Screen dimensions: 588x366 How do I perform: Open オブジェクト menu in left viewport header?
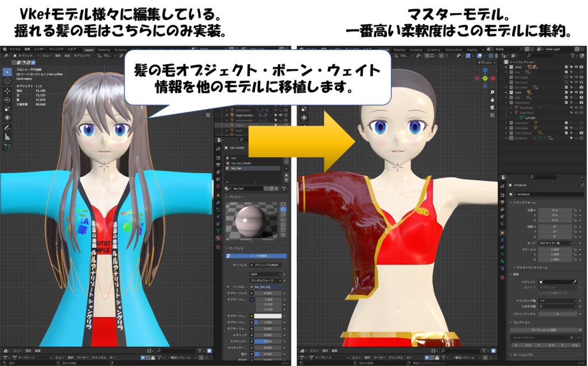click(x=82, y=56)
